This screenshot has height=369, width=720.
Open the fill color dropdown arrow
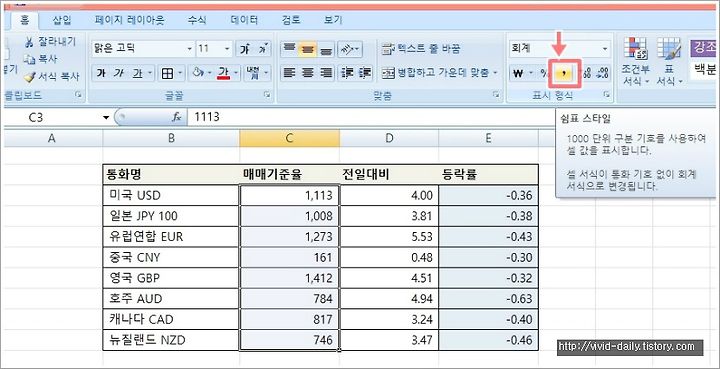point(210,73)
